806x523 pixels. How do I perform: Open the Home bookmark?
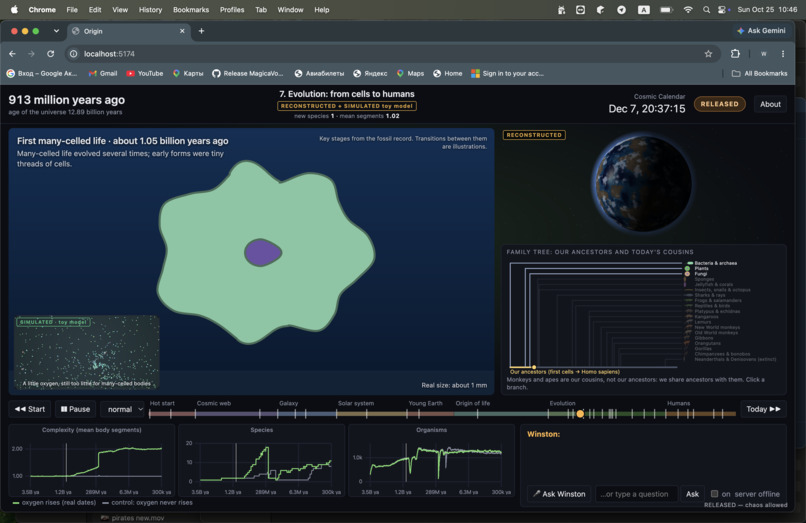point(447,74)
